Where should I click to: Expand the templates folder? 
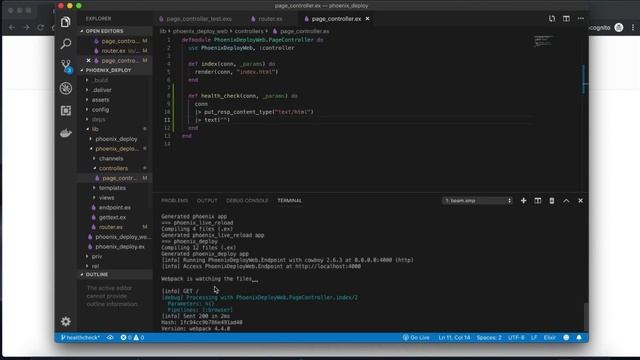click(x=112, y=188)
